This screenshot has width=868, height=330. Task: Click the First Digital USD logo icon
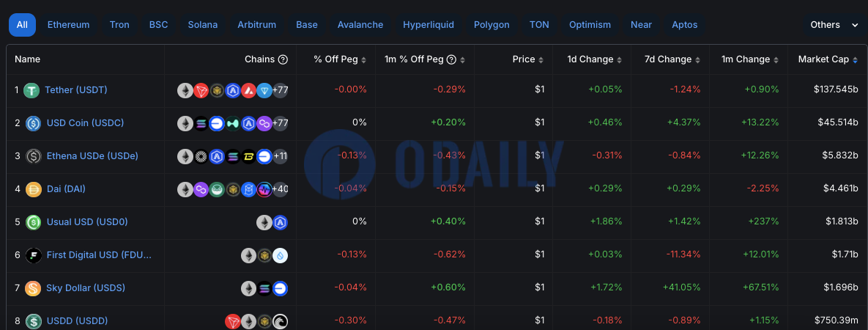(x=33, y=255)
